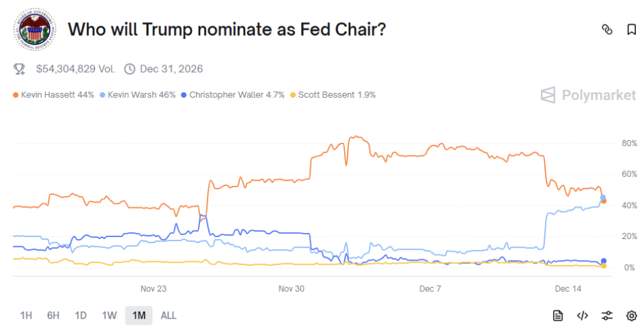Select the 1M time range
The width and height of the screenshot is (644, 334).
coord(139,315)
